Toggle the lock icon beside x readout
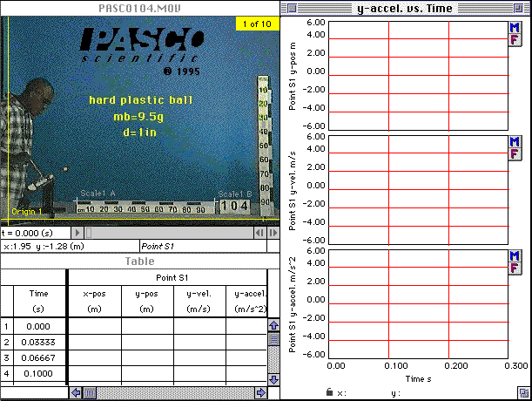 pyautogui.click(x=328, y=393)
